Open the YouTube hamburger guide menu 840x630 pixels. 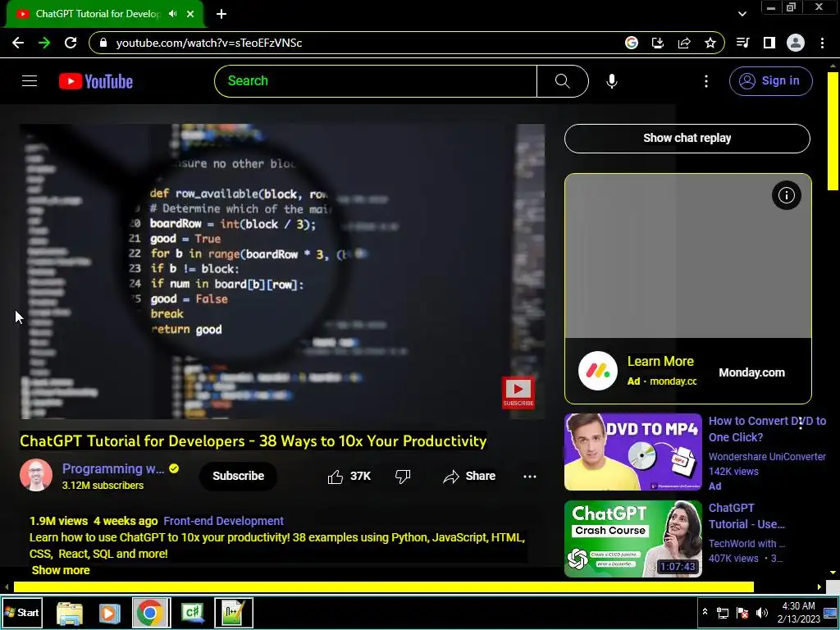point(30,81)
